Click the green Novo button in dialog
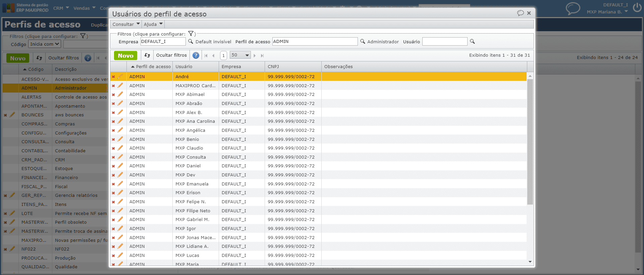 click(125, 56)
